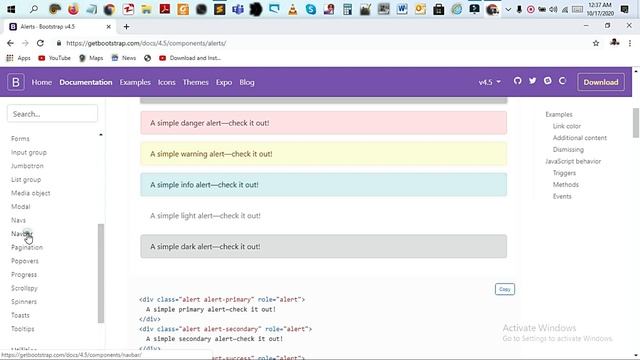Open Pagination in the sidebar

[x=27, y=247]
